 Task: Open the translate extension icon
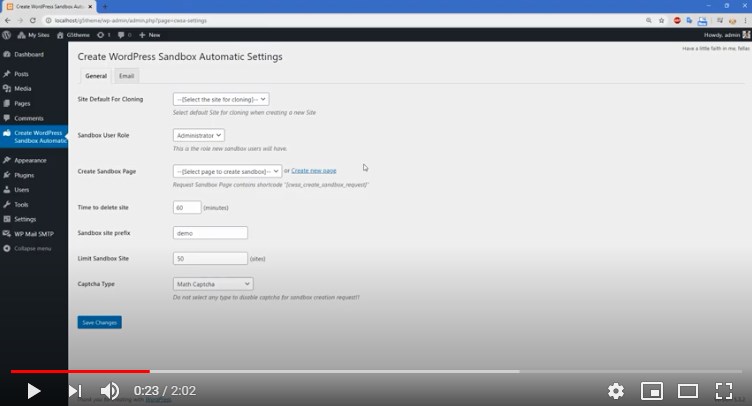[689, 21]
